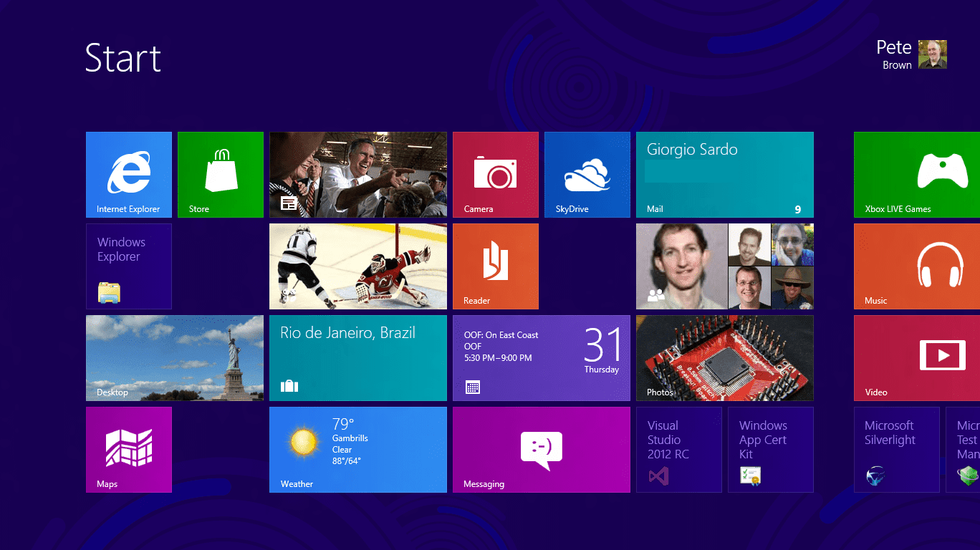This screenshot has width=980, height=550.
Task: Launch Visual Studio 2012 RC tile
Action: click(x=679, y=450)
